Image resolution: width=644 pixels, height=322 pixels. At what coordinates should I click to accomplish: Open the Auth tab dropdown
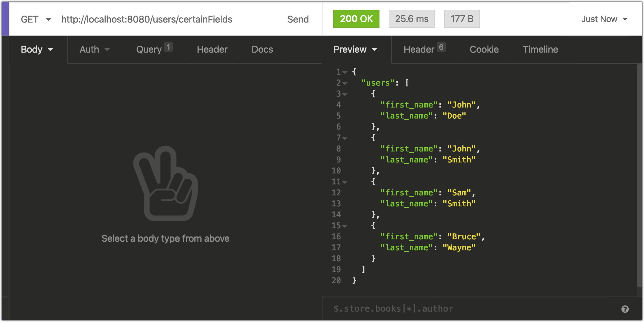pos(94,49)
